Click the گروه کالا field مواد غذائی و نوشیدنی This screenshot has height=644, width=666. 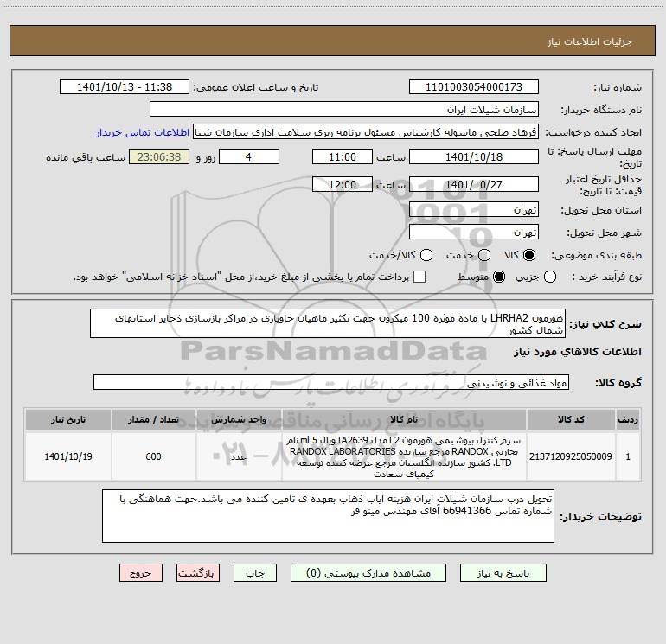331,382
